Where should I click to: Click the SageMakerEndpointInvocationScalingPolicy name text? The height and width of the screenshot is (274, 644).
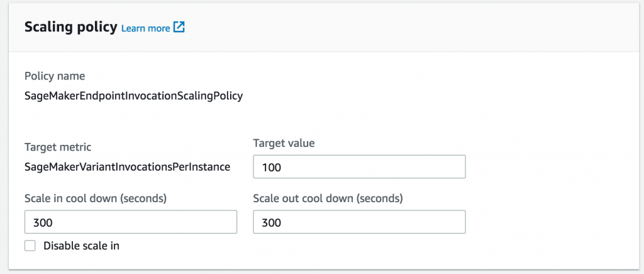(133, 96)
